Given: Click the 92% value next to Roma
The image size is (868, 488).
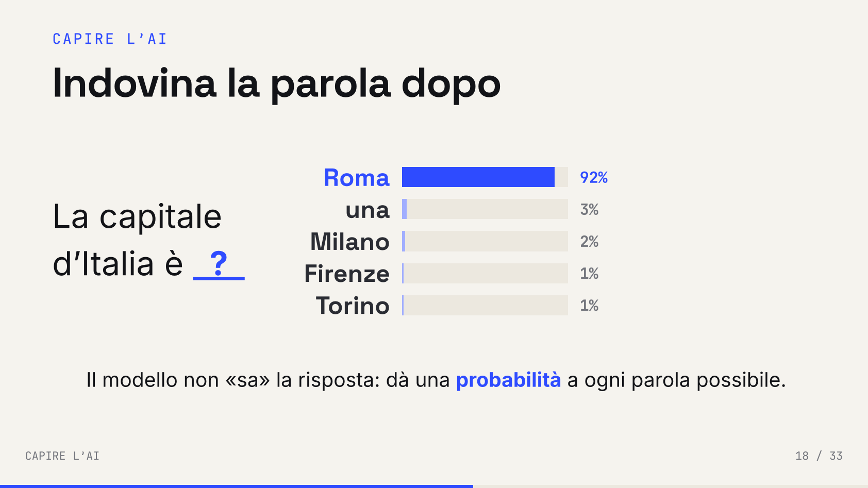Looking at the screenshot, I should (594, 177).
